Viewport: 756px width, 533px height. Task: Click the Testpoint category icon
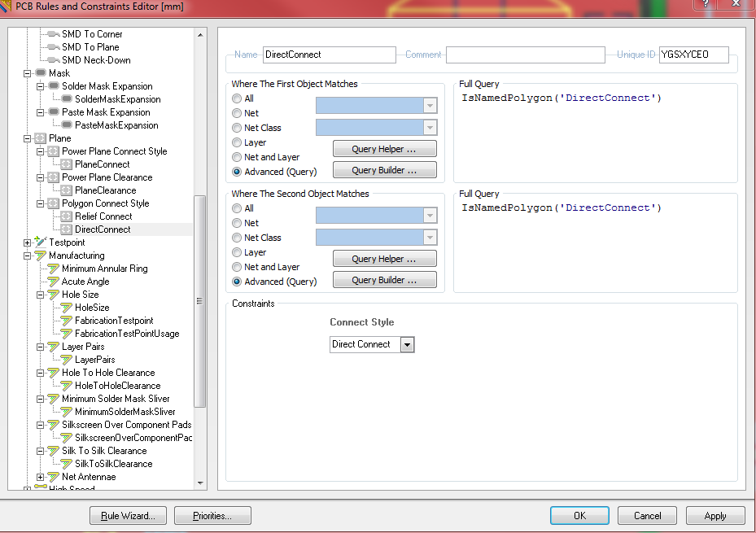tap(41, 242)
